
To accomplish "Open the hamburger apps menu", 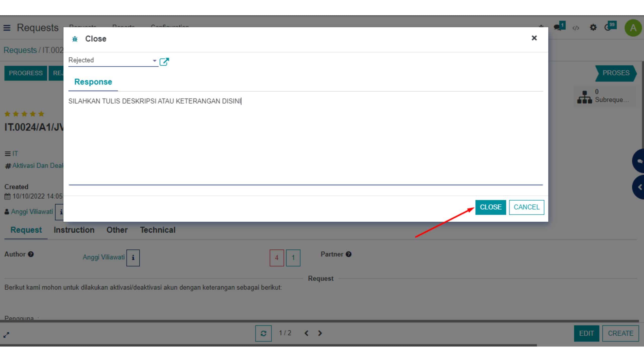I will 7,28.
